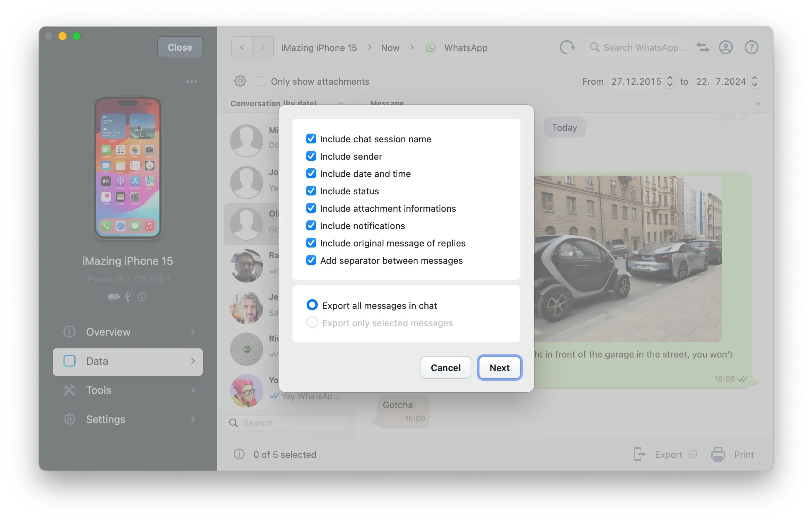Select Export all messages in chat
812x522 pixels.
(312, 304)
